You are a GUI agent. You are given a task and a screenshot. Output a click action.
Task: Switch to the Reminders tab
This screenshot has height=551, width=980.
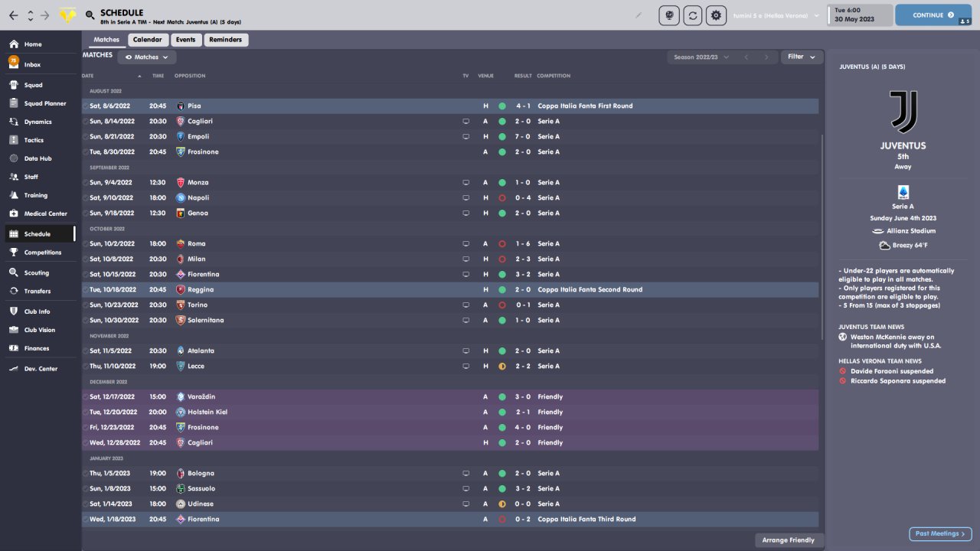225,40
